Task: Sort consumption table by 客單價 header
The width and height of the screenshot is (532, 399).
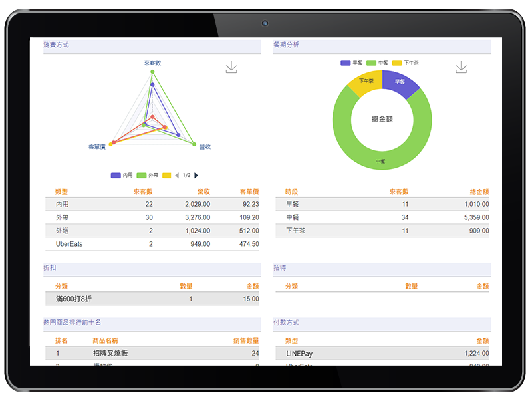Action: point(249,192)
